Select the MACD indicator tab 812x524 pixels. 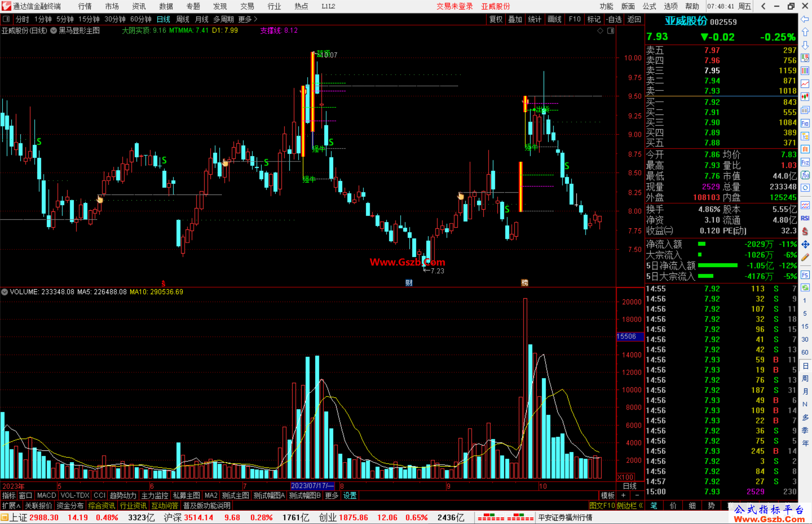coord(47,495)
